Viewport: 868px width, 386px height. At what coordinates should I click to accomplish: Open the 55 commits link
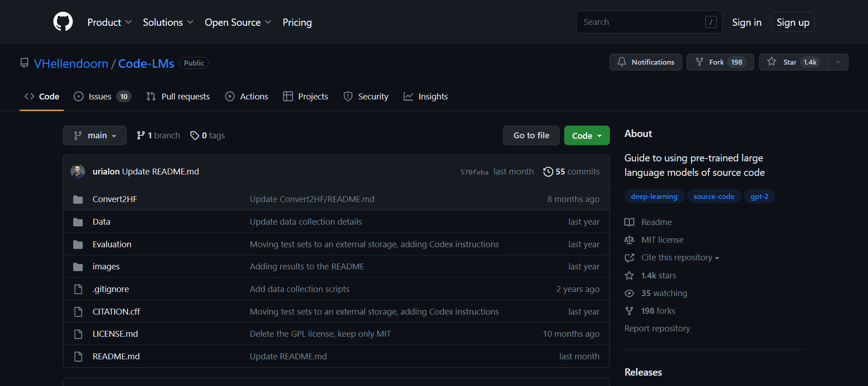coord(571,172)
